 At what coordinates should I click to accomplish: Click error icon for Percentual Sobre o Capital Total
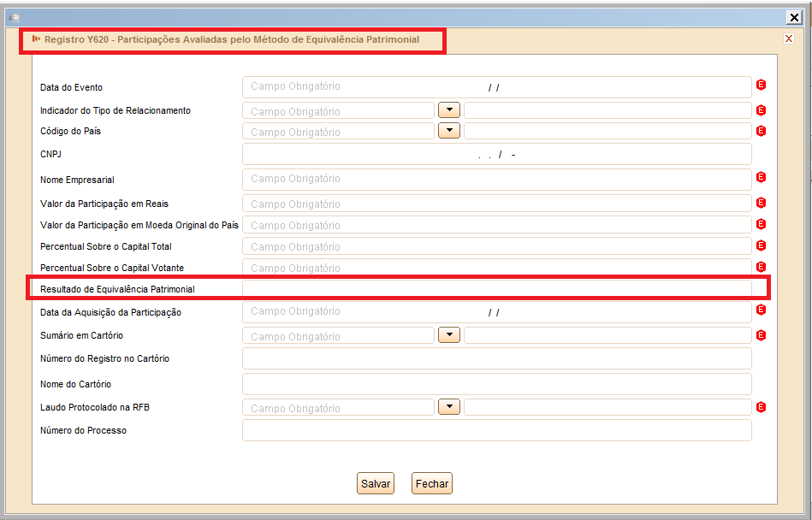click(761, 245)
